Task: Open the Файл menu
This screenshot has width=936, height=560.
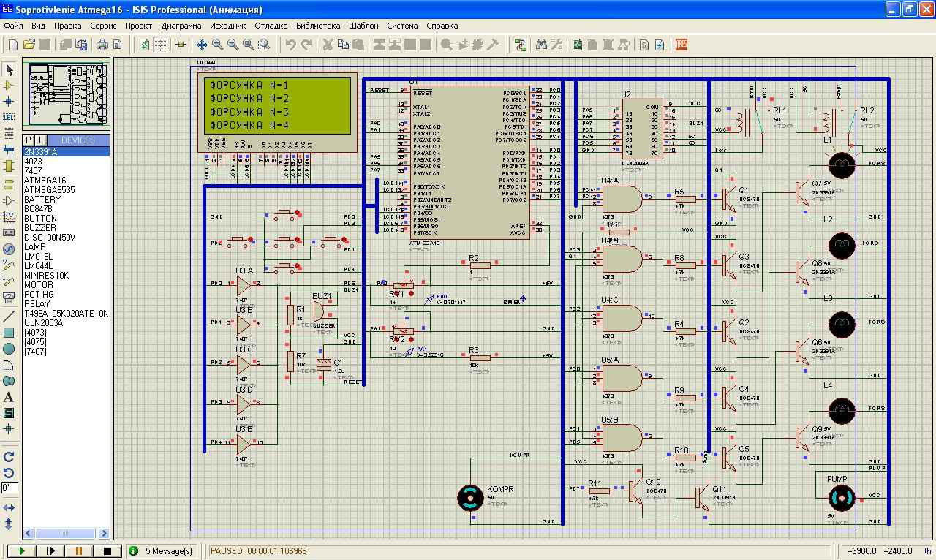Action: pos(13,25)
